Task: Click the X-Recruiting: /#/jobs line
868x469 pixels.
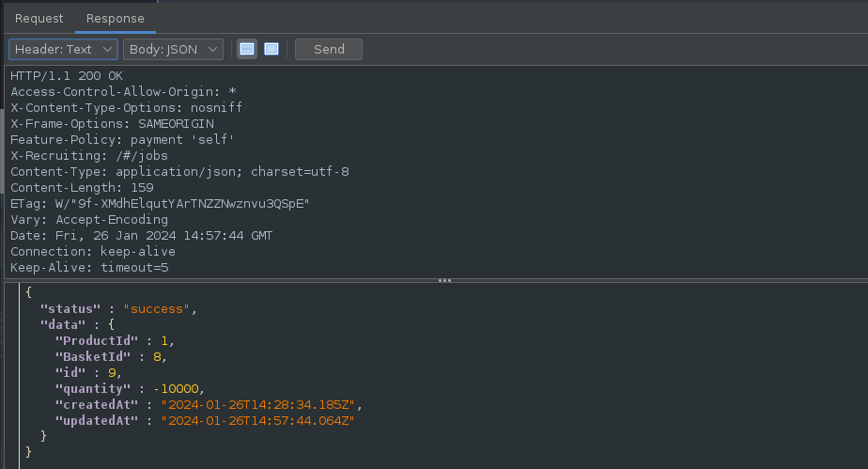Action: click(89, 156)
